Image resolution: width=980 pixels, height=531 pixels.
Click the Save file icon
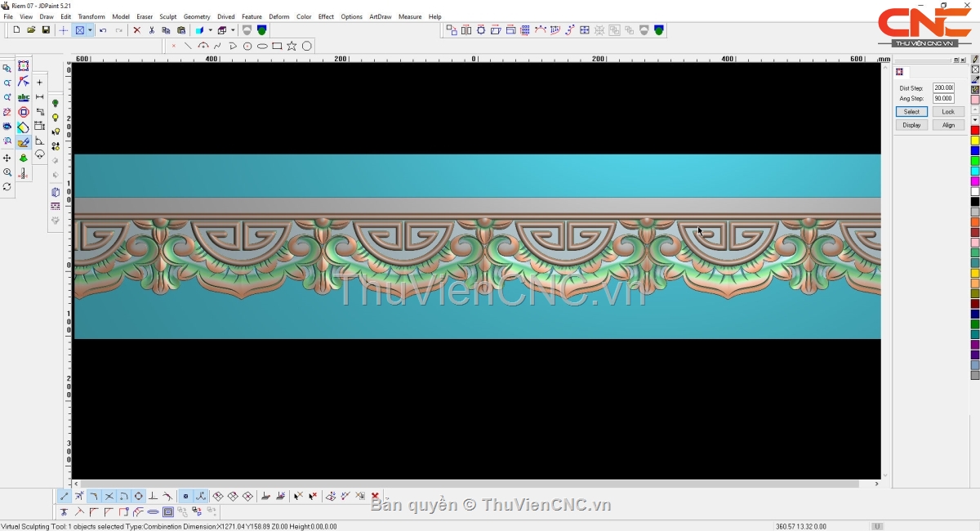click(46, 30)
